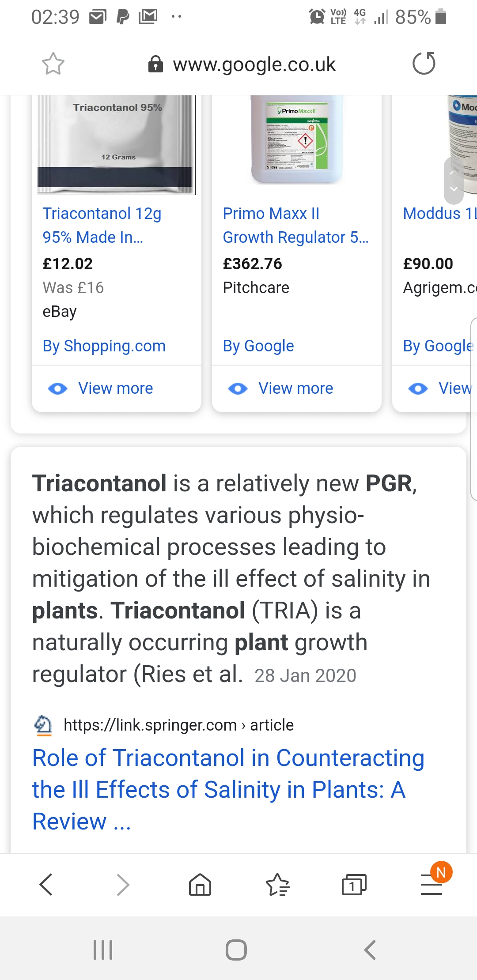Screen dimensions: 477x980
Task: Go to browser home page
Action: tap(200, 885)
